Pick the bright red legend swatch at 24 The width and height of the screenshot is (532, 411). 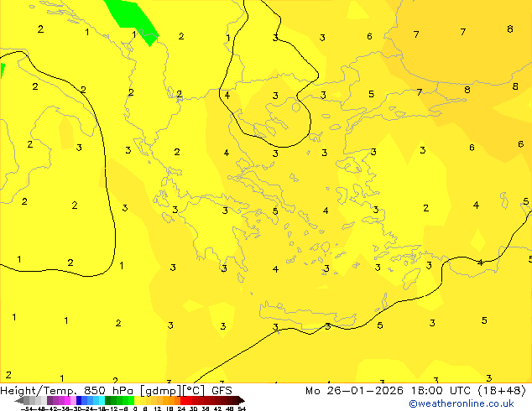pyautogui.click(x=183, y=400)
